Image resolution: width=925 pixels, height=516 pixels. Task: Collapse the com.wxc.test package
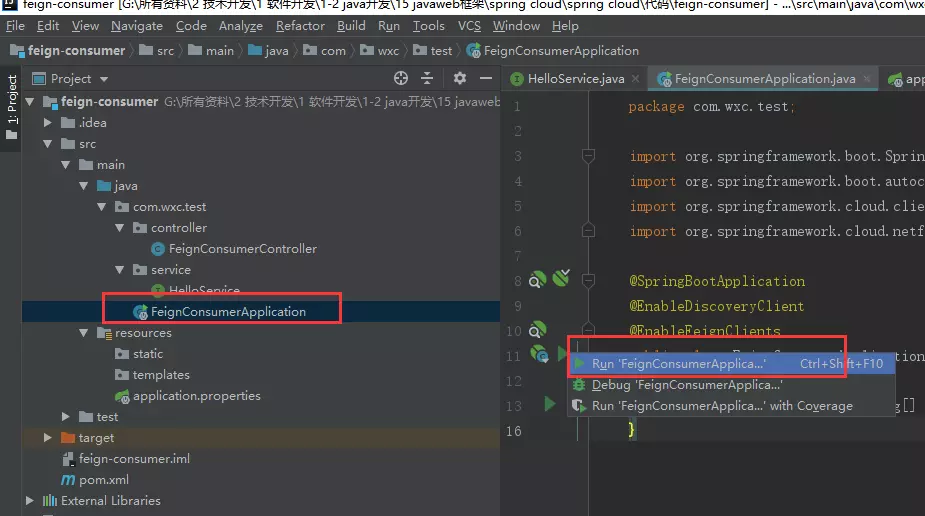click(101, 207)
